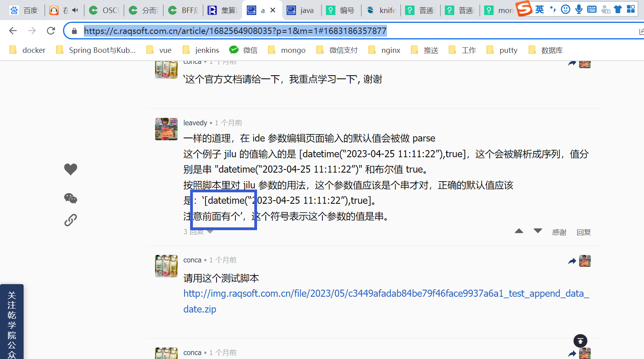Start Sogou voice input with microphone

tap(579, 9)
